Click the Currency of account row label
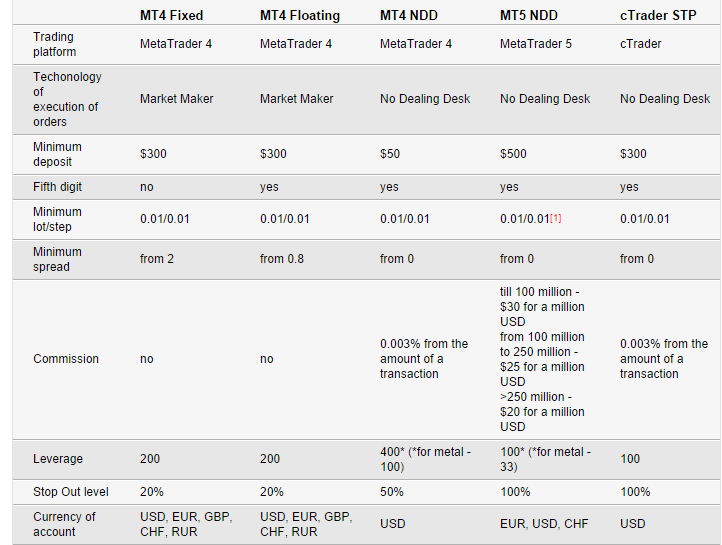This screenshot has width=722, height=545. point(64,524)
